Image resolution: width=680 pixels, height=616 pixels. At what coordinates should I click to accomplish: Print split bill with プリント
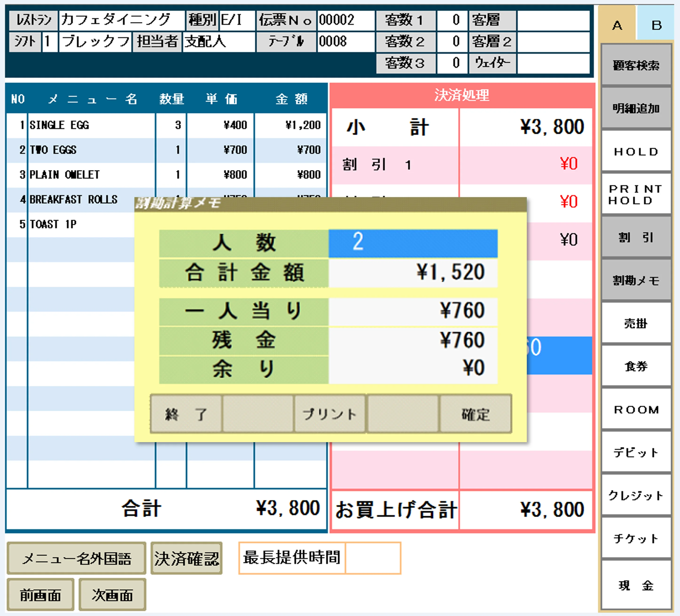(329, 414)
